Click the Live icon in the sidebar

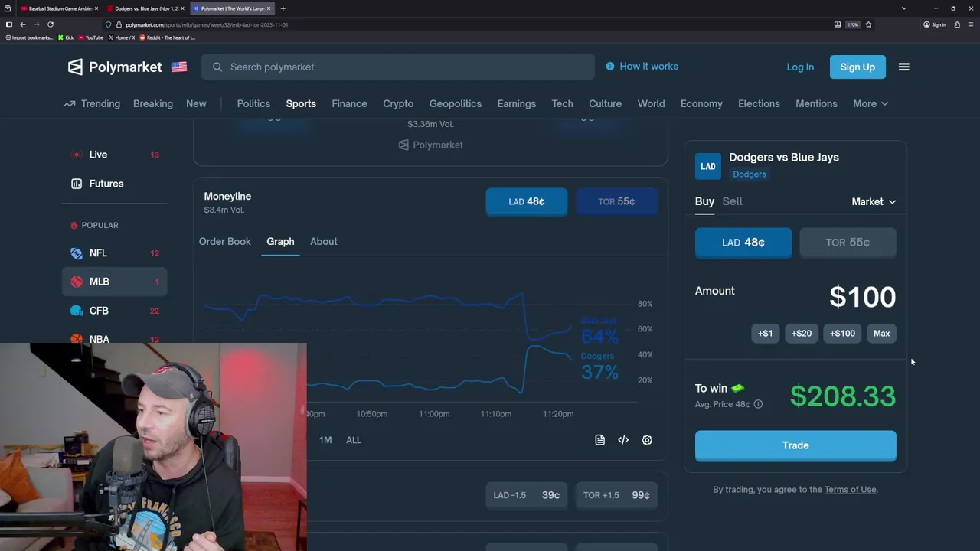76,155
